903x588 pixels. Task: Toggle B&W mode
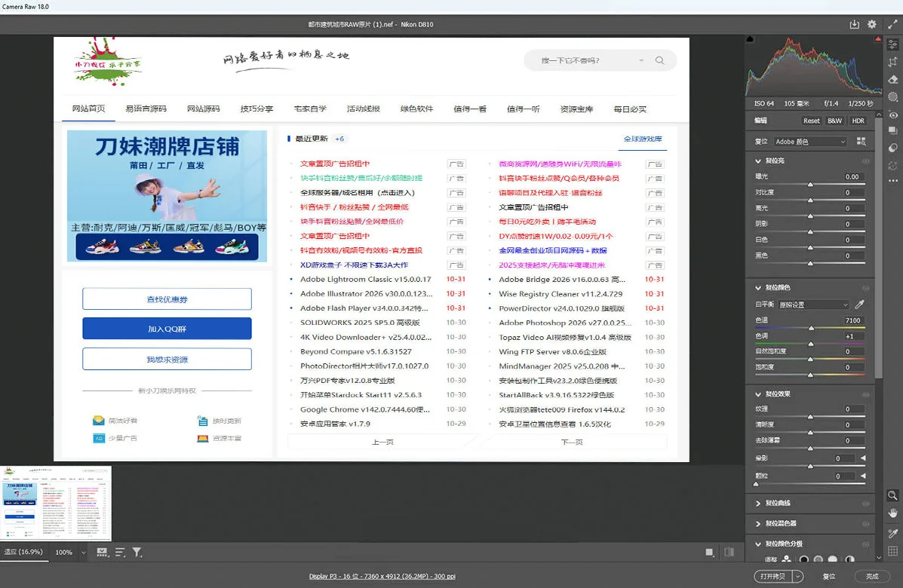(835, 120)
